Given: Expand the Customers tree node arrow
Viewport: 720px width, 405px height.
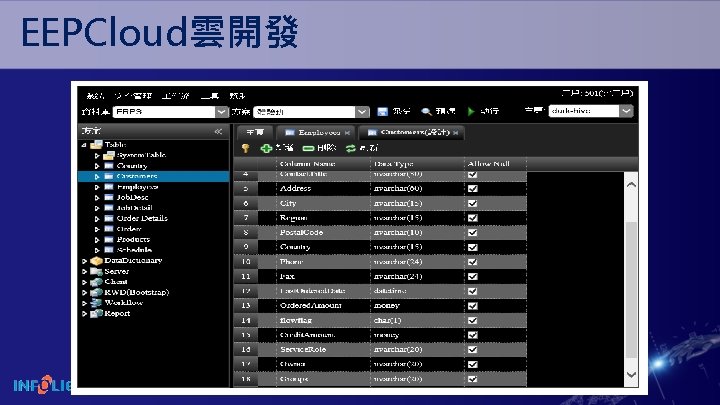Looking at the screenshot, I should tap(97, 176).
